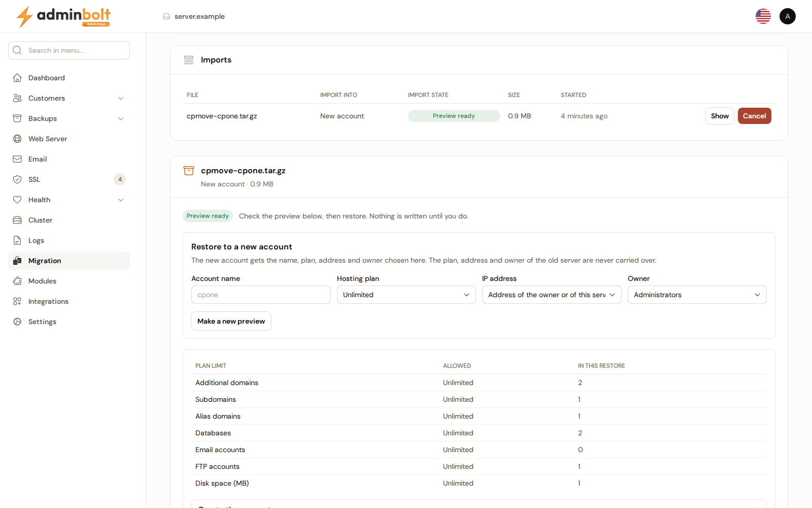Show the cpmove-cpone.tar.gz import
This screenshot has height=508, width=812.
[720, 116]
